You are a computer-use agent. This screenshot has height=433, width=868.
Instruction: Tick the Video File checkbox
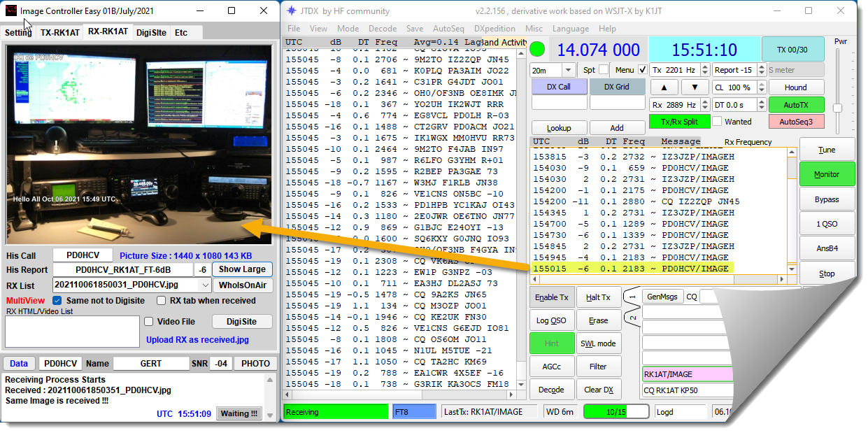(149, 322)
